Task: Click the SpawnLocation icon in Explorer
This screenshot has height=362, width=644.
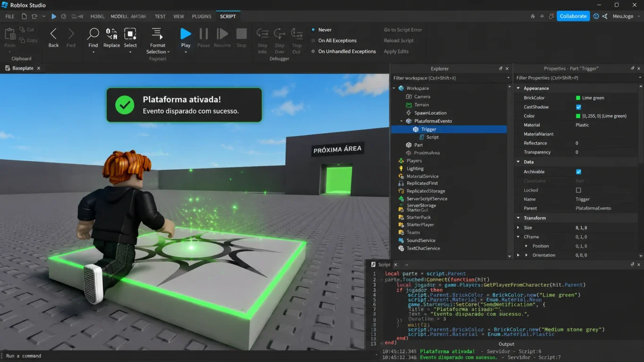Action: pos(409,113)
